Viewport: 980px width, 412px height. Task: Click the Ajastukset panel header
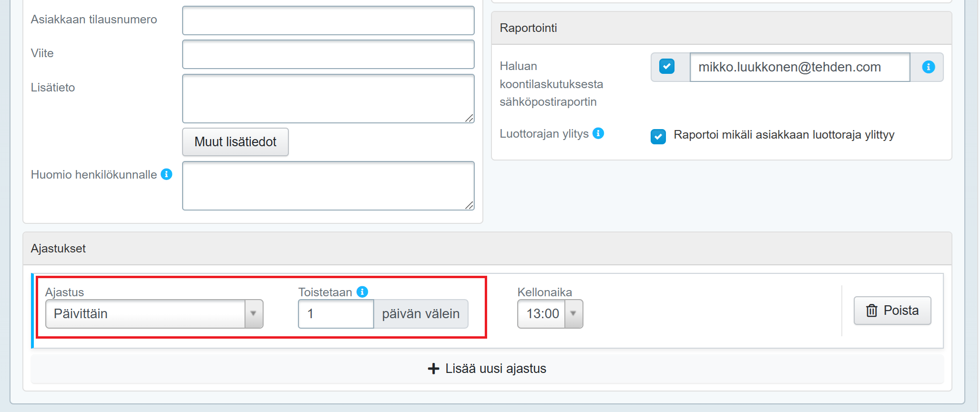coord(487,249)
